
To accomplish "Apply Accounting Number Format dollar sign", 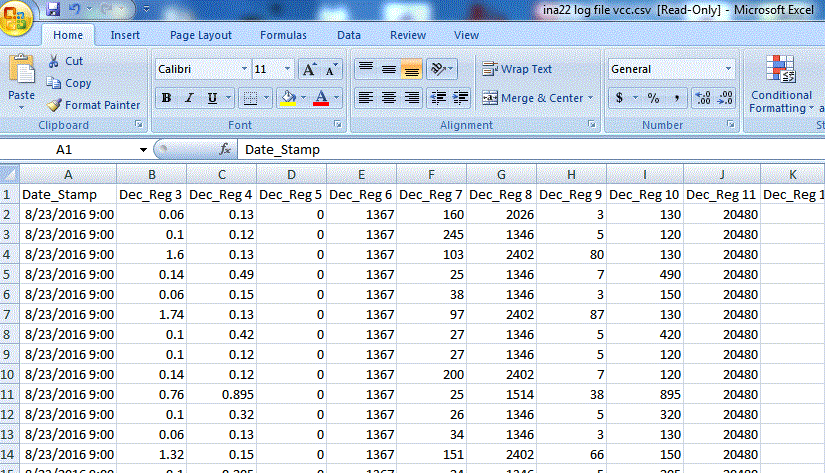I will [620, 98].
